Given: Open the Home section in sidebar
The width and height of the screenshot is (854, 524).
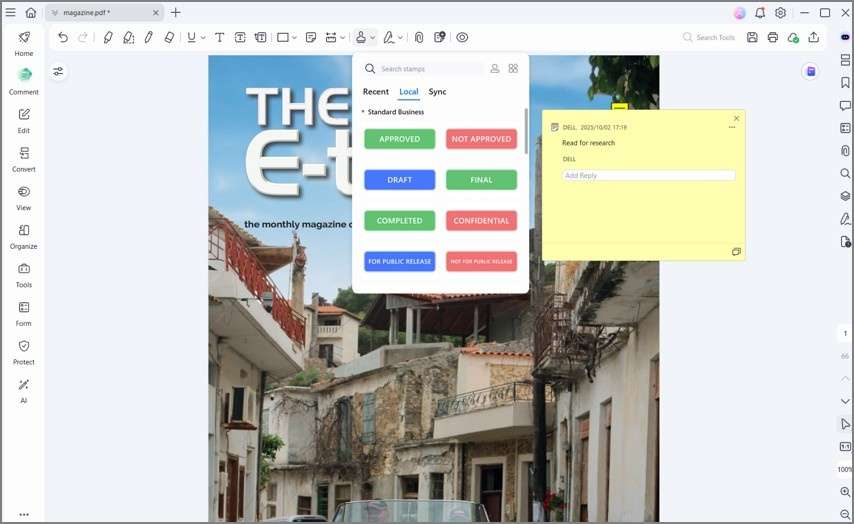Looking at the screenshot, I should click(x=24, y=44).
